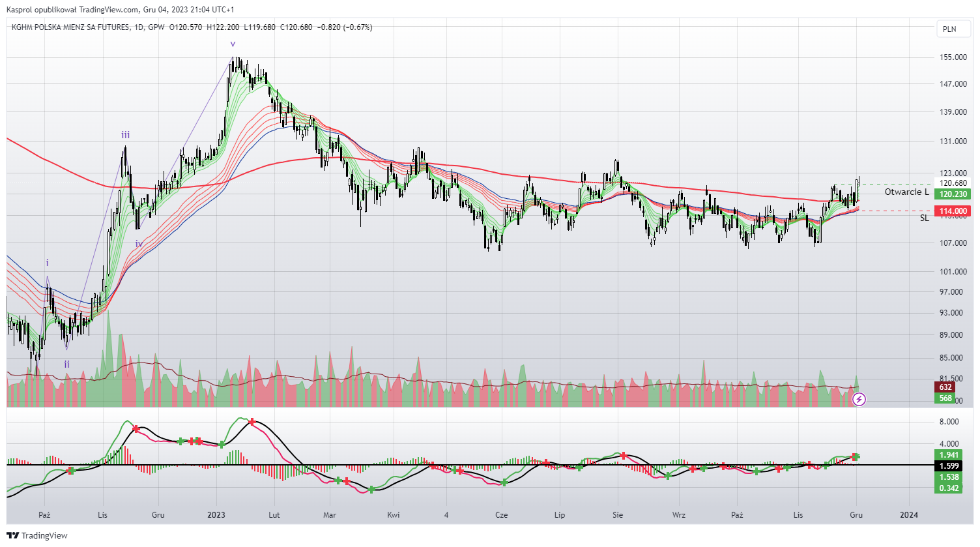Screen dimensions: 980x547
Task: Click the Cze month axis label
Action: (x=502, y=515)
